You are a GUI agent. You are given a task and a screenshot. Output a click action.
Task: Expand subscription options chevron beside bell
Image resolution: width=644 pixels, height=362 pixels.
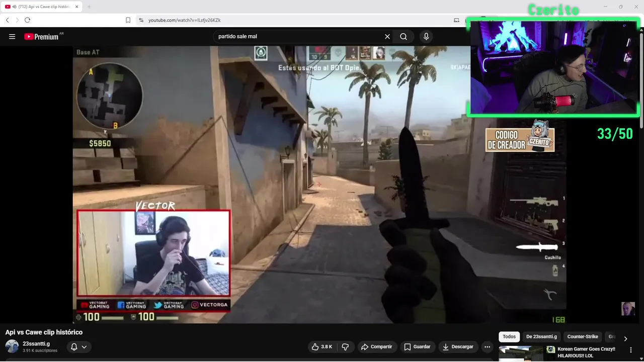[84, 347]
